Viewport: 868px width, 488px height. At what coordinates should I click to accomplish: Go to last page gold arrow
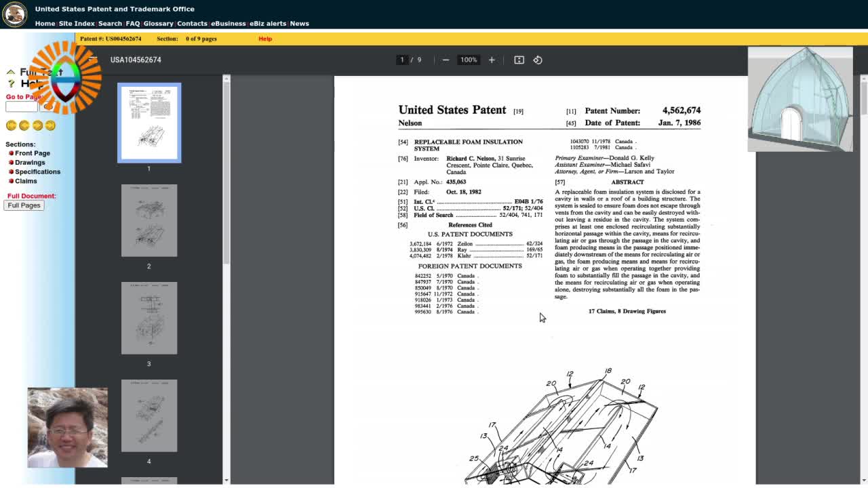[x=50, y=125]
